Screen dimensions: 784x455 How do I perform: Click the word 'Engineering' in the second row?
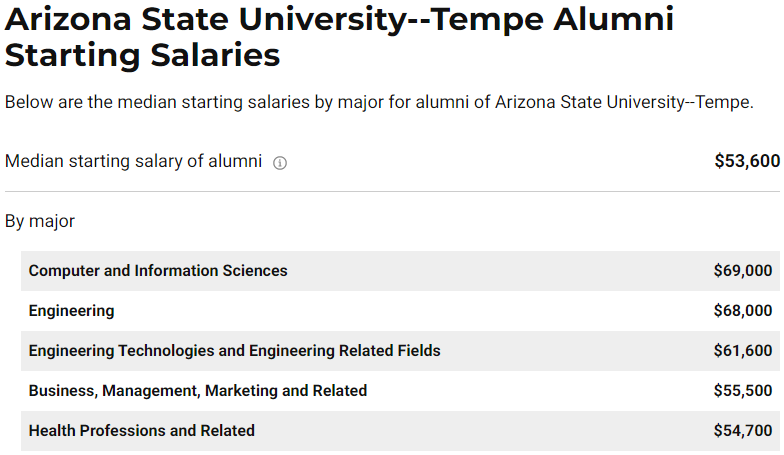[x=72, y=311]
